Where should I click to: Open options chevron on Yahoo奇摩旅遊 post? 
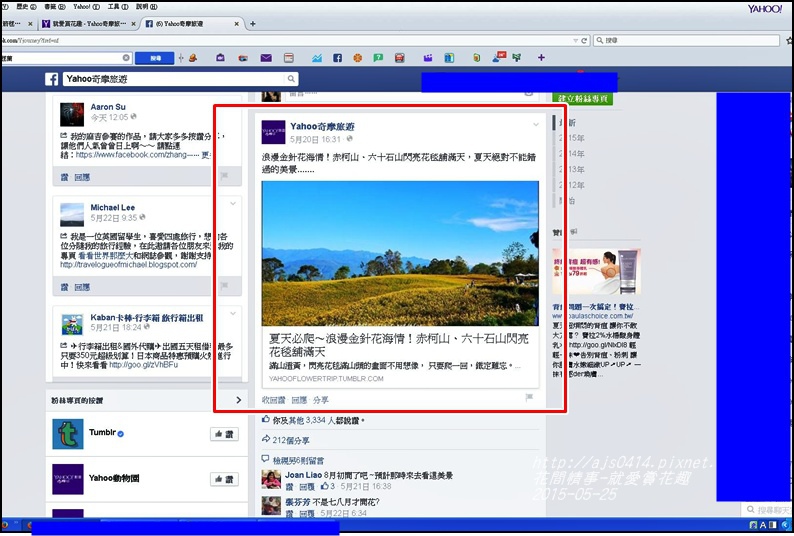[536, 125]
